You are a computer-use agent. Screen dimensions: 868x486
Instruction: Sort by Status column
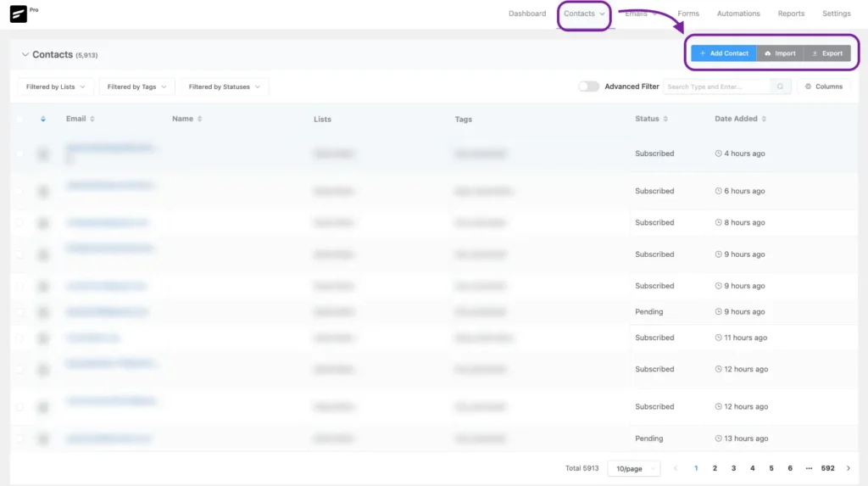pyautogui.click(x=651, y=119)
